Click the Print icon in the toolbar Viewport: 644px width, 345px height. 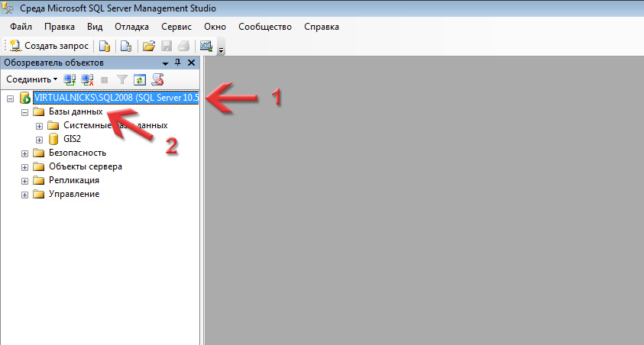click(183, 46)
